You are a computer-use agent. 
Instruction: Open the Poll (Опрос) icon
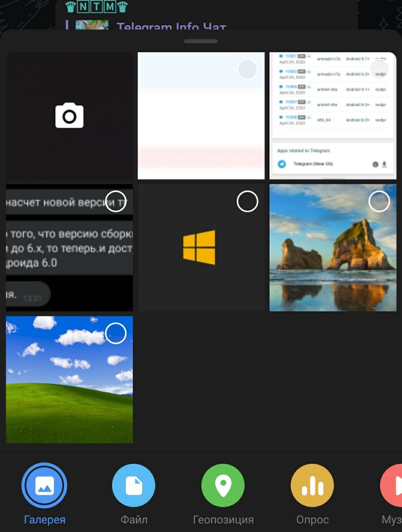(x=312, y=485)
